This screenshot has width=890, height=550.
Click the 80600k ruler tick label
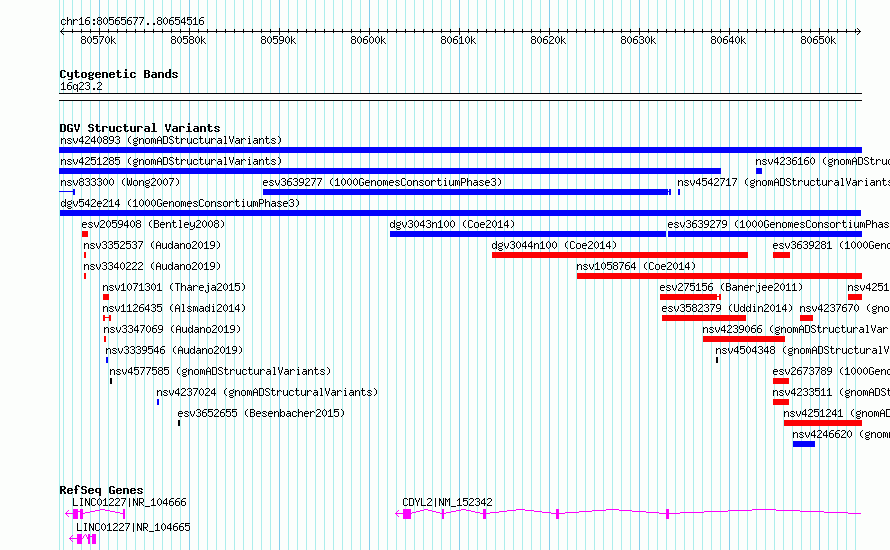pyautogui.click(x=368, y=40)
